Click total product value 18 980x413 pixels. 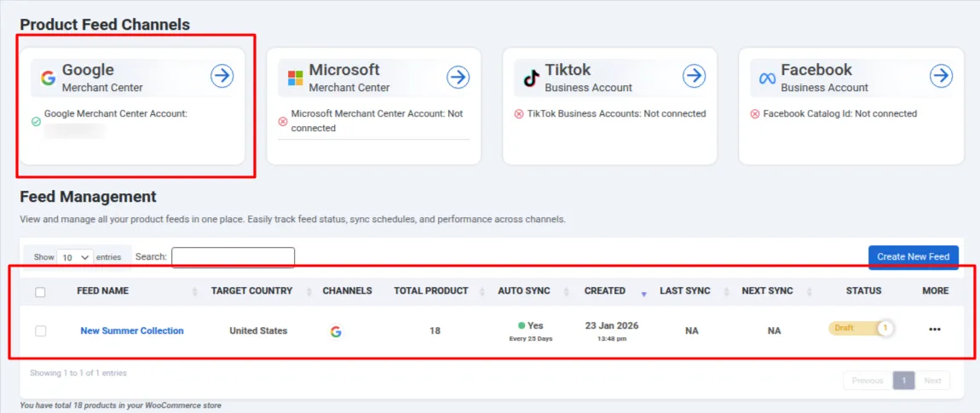435,330
